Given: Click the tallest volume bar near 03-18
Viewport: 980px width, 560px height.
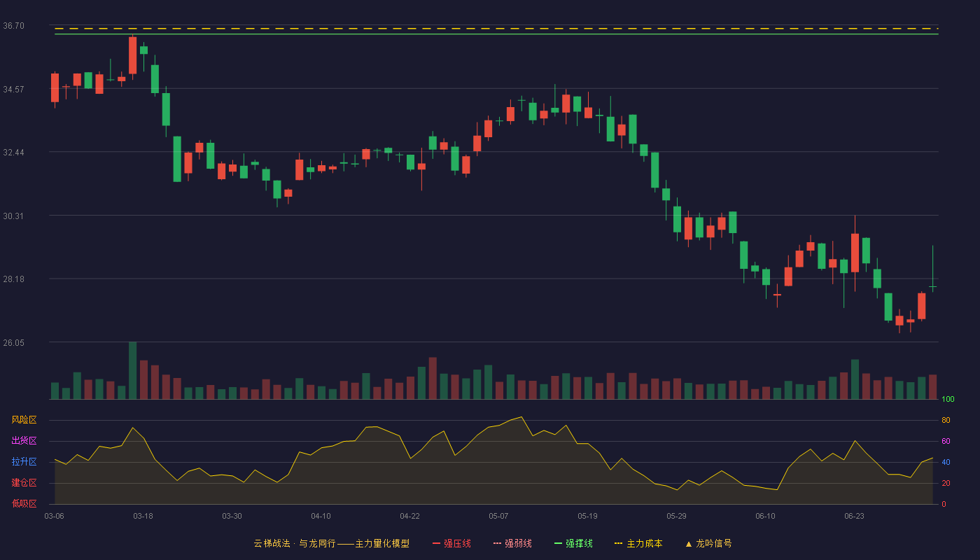Looking at the screenshot, I should 132,370.
